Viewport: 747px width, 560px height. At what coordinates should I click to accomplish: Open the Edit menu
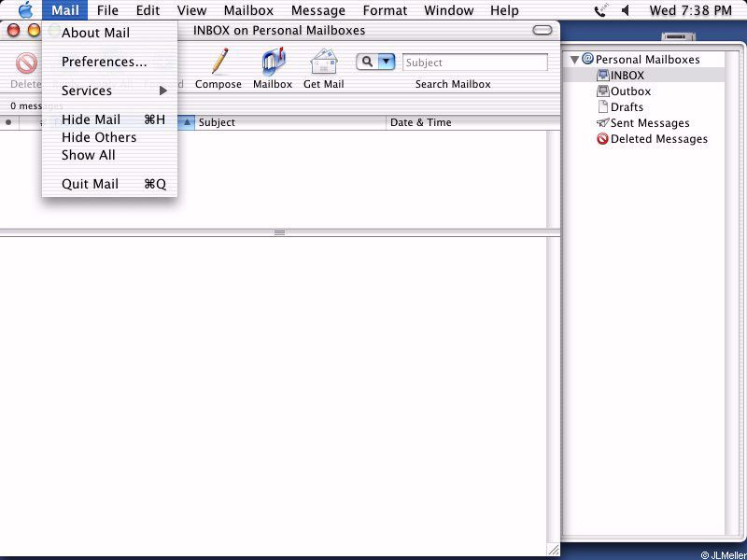click(x=148, y=10)
